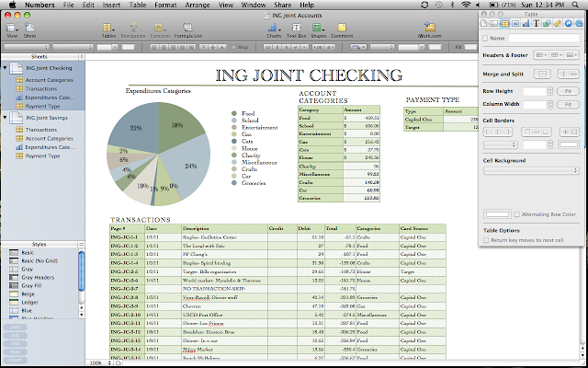Image resolution: width=588 pixels, height=368 pixels.
Task: Enable Return key moves to next cell
Action: (x=486, y=239)
